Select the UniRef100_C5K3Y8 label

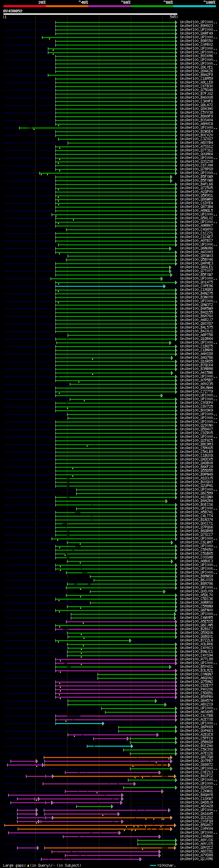196,749
